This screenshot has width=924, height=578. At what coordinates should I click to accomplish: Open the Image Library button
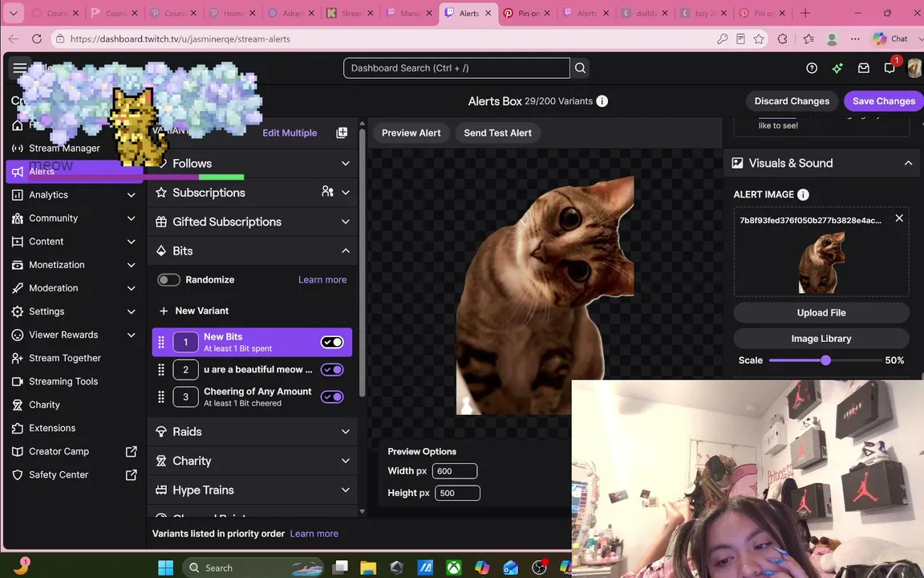coord(821,339)
